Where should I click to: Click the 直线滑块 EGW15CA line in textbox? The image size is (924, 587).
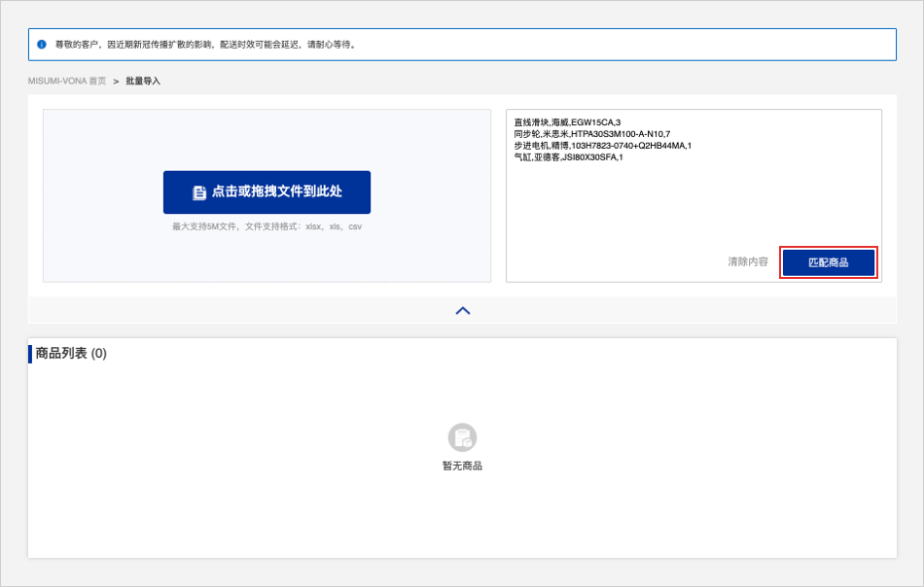tap(567, 122)
